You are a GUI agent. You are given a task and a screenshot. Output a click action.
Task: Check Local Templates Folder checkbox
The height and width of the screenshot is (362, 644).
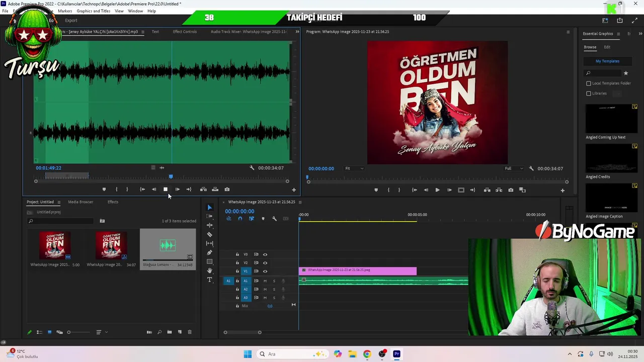589,83
